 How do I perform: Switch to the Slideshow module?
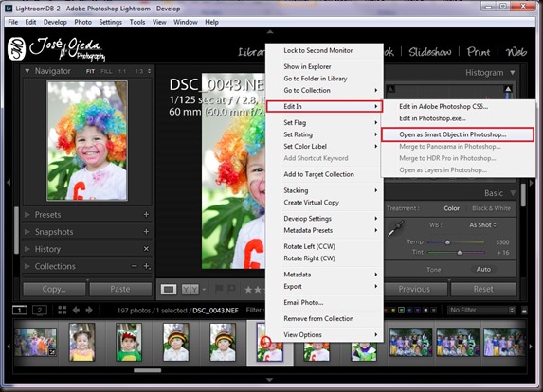430,52
